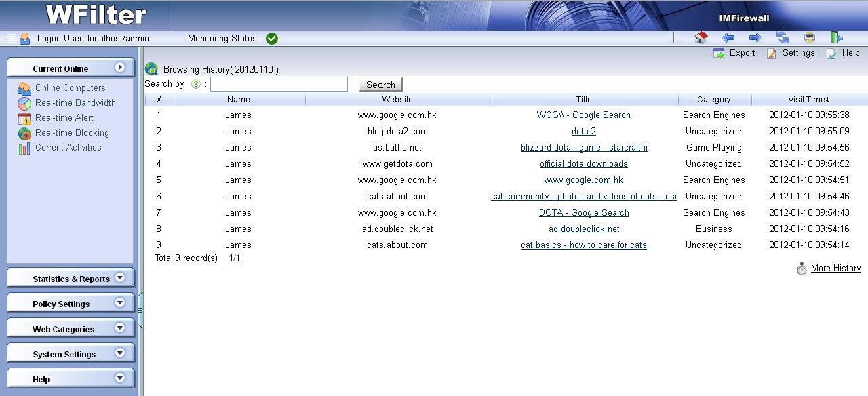Screen dimensions: 868x396
Task: Log out using the green exit icon
Action: click(837, 38)
